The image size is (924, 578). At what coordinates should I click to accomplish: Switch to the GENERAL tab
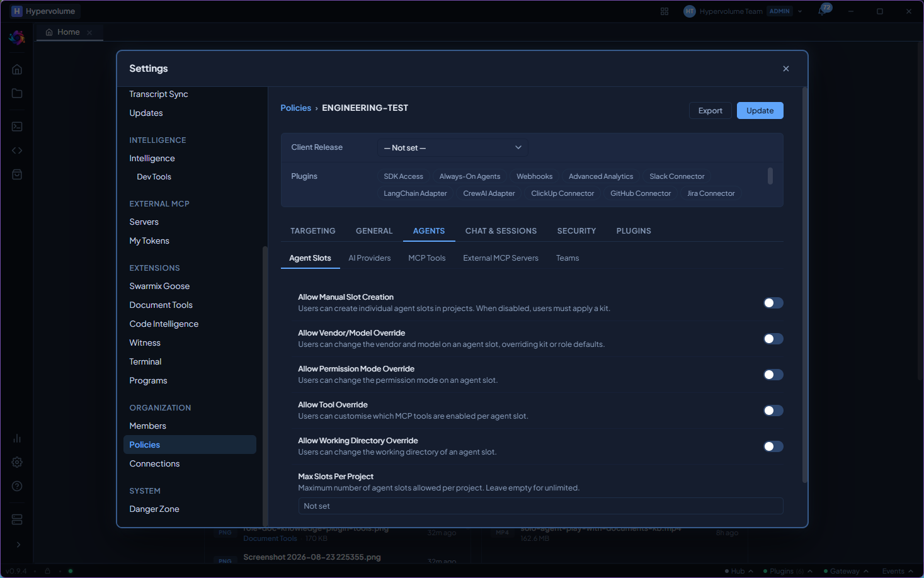[374, 231]
